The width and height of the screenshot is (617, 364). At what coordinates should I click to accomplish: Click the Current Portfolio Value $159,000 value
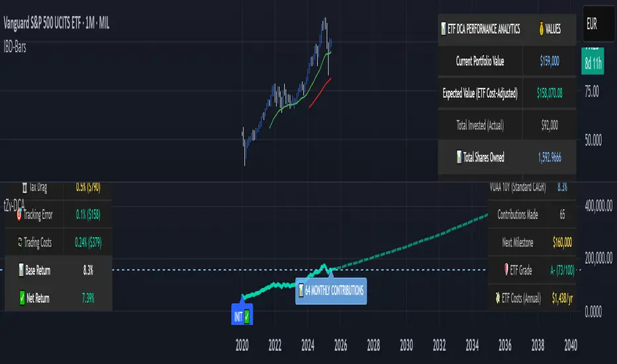549,61
